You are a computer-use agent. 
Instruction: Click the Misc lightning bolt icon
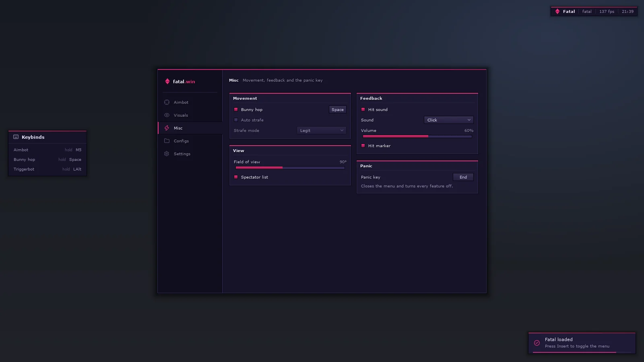click(167, 128)
